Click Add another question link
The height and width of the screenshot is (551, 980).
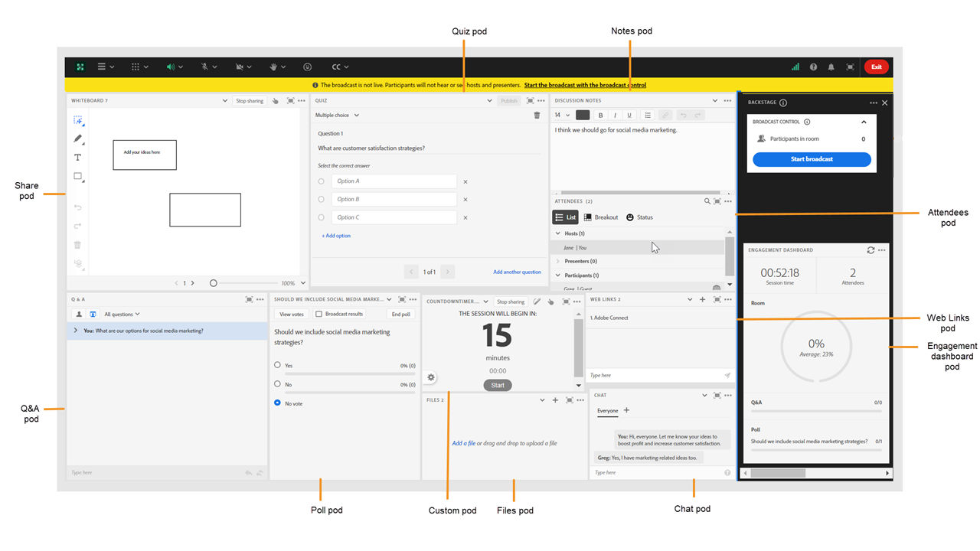point(517,272)
